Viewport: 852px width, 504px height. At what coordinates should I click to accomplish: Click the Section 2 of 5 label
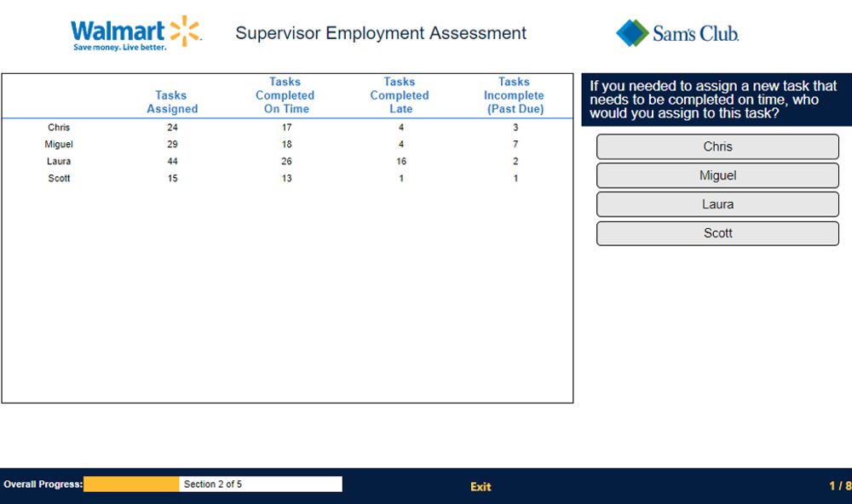click(213, 484)
